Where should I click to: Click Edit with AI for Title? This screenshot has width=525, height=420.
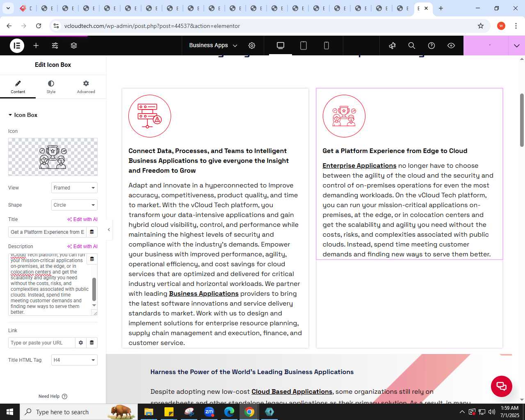point(82,219)
